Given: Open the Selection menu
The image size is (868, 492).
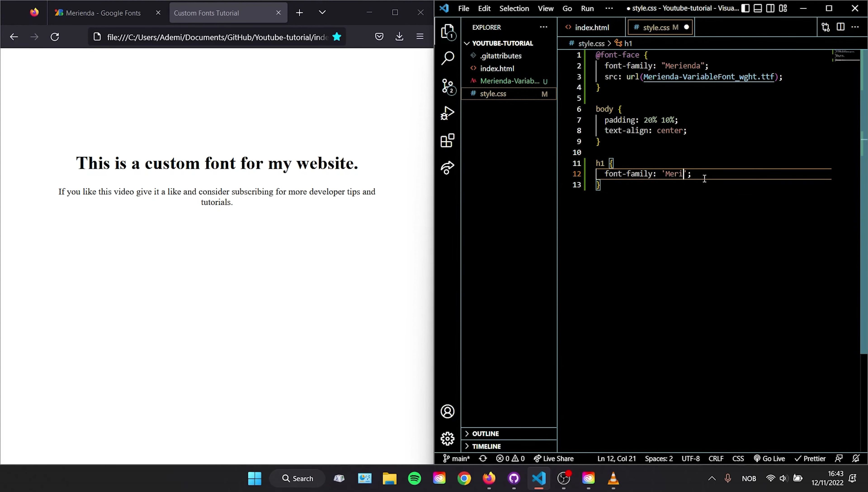Looking at the screenshot, I should tap(514, 8).
